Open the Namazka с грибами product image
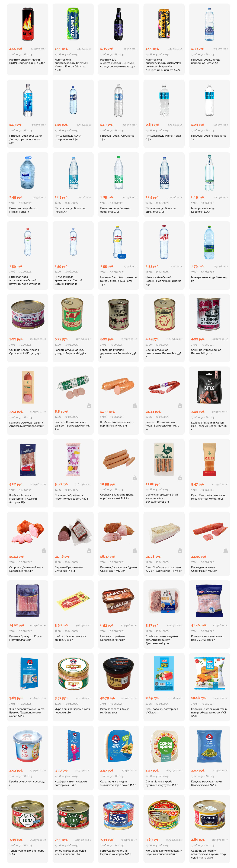Viewport: 237px width, 868px height. [x=118, y=601]
